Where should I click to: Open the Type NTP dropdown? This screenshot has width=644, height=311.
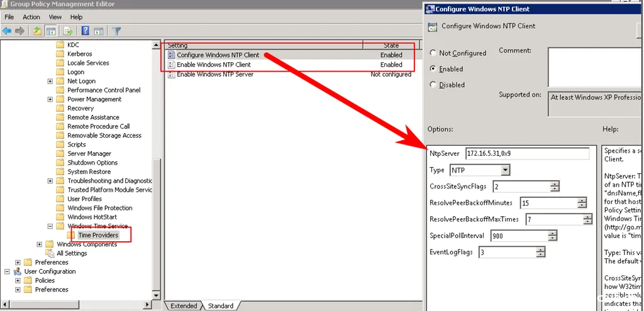[506, 170]
